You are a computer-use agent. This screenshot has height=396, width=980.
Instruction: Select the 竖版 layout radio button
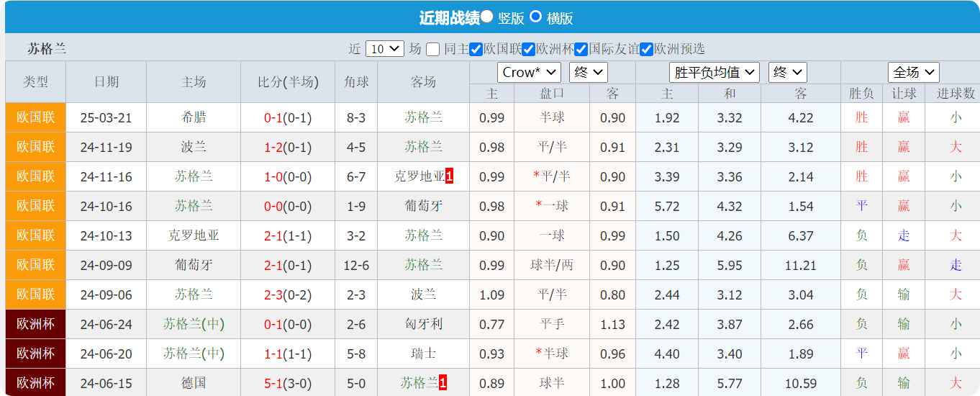pos(487,17)
